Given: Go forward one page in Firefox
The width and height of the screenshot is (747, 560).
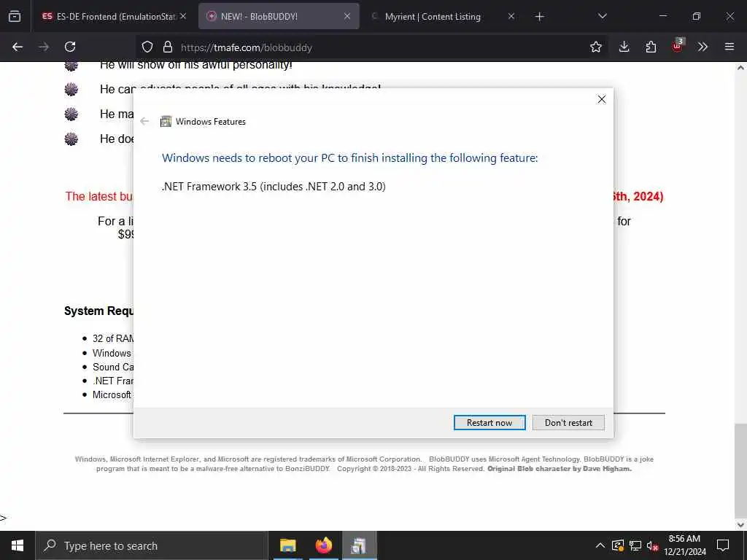Looking at the screenshot, I should click(x=44, y=47).
